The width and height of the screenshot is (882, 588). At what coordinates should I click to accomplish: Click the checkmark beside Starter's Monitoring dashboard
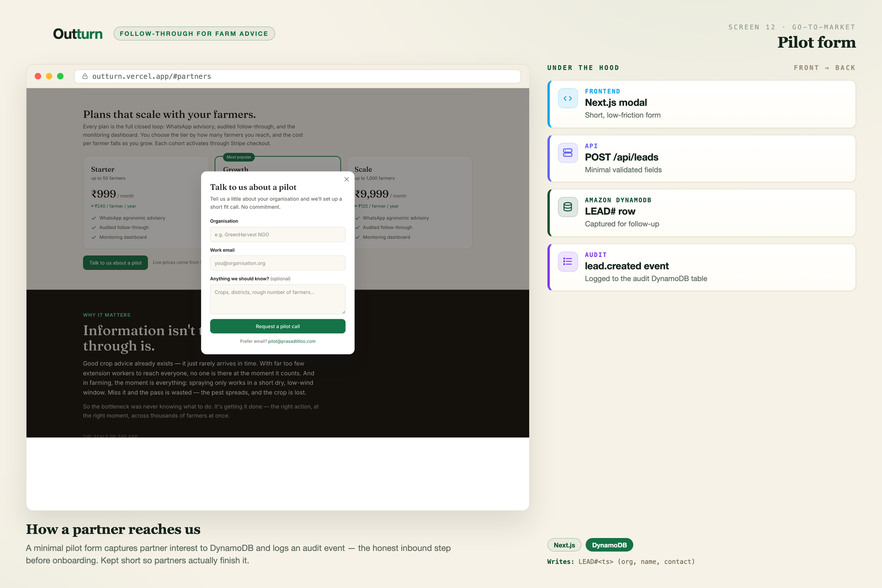(x=94, y=237)
